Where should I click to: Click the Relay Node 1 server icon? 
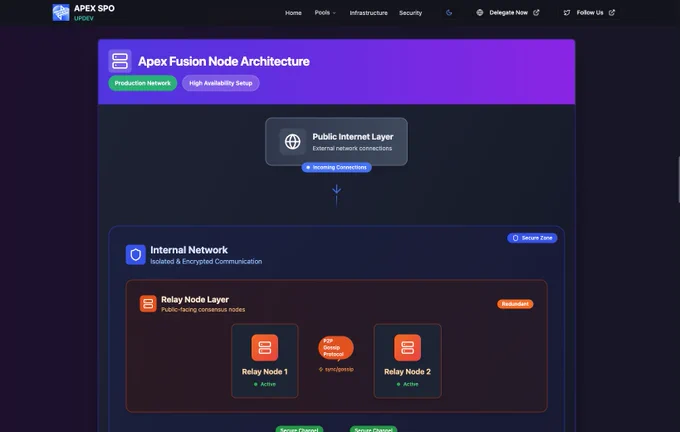tap(265, 347)
